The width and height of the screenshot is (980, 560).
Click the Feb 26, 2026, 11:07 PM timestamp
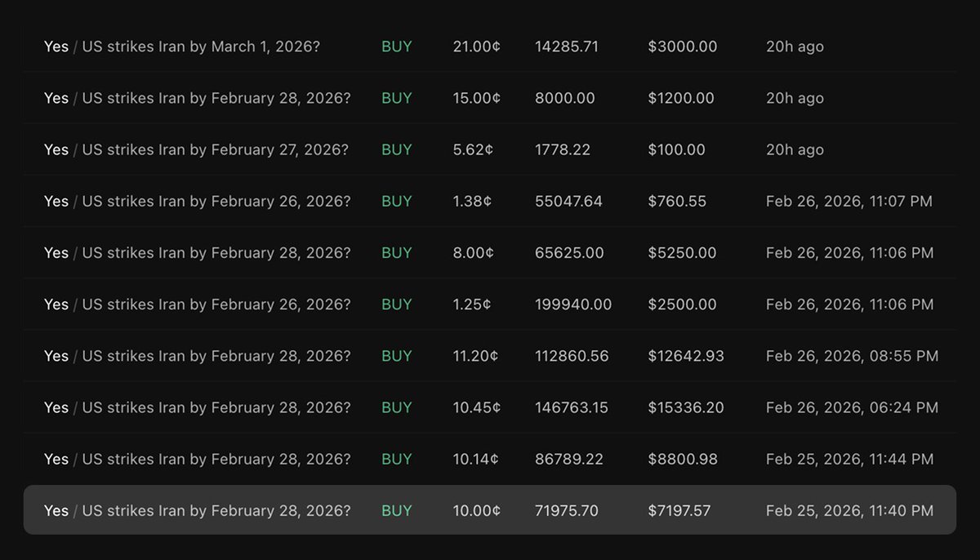[849, 201]
